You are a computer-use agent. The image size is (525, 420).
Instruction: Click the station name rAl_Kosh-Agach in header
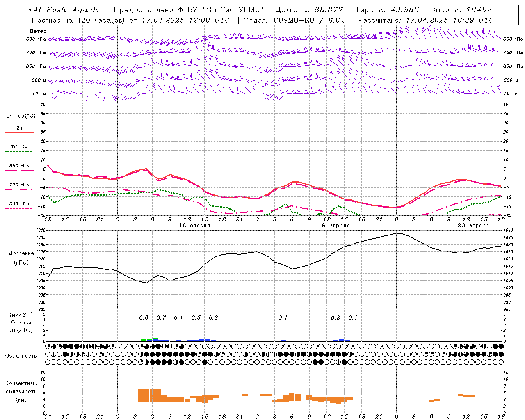tap(64, 10)
